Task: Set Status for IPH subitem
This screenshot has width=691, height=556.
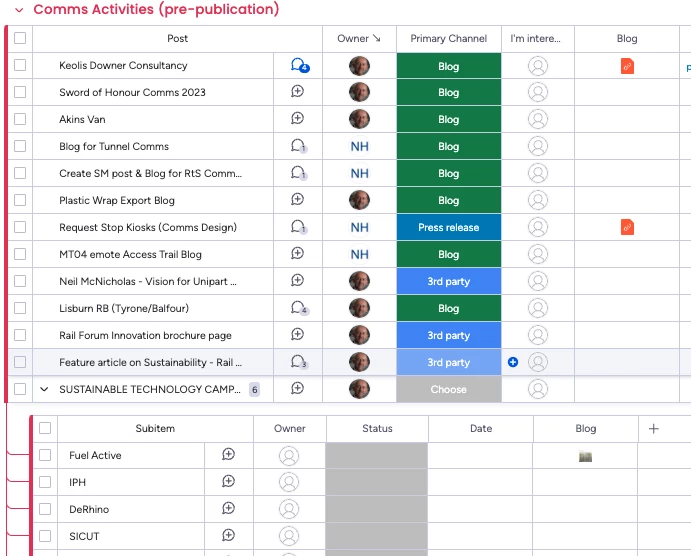Action: [x=377, y=482]
